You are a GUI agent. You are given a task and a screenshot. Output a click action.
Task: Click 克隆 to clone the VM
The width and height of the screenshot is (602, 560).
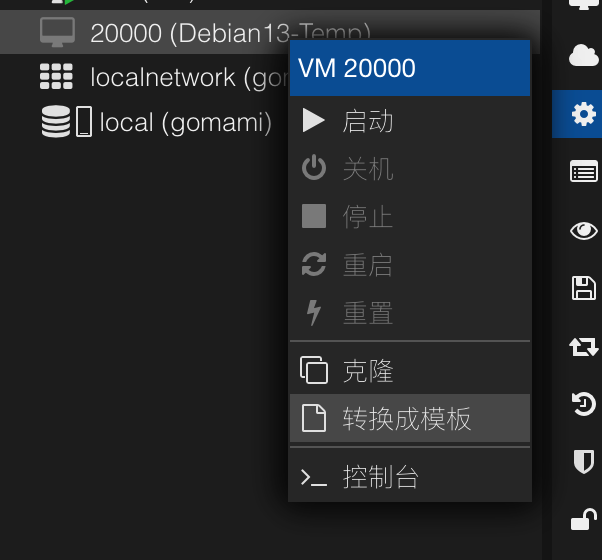(368, 372)
